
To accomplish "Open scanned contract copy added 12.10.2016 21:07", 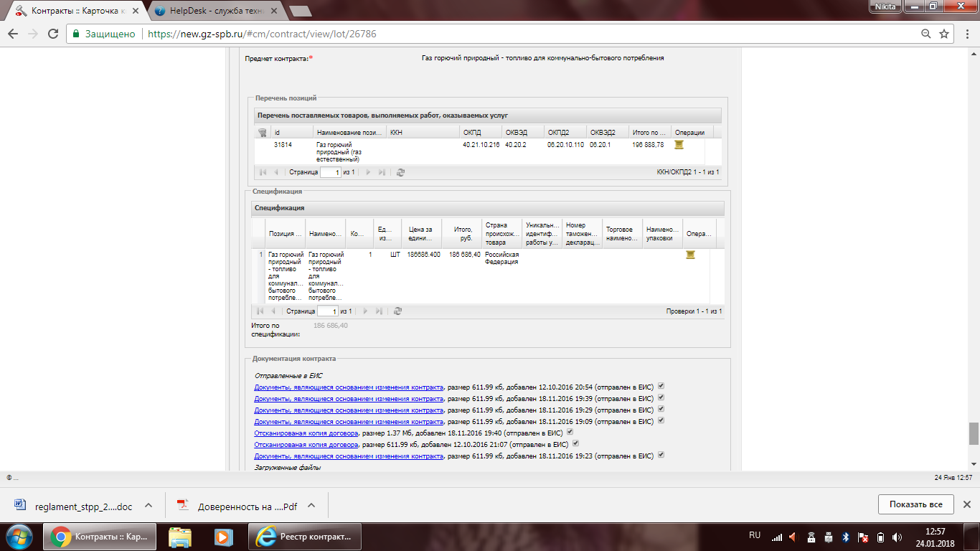I will click(306, 445).
